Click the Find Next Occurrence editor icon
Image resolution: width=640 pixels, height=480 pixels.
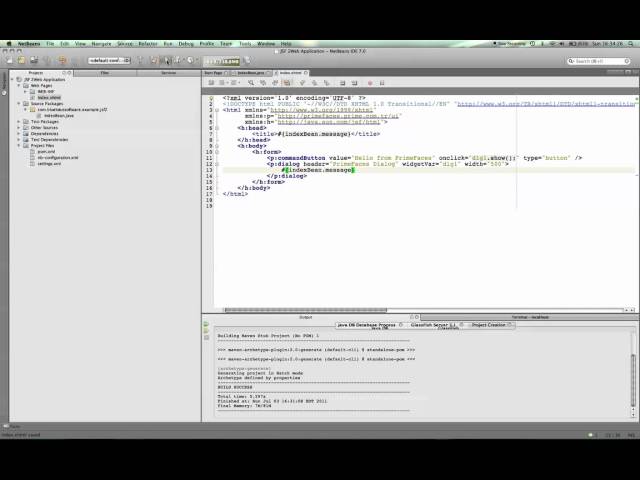coord(275,83)
